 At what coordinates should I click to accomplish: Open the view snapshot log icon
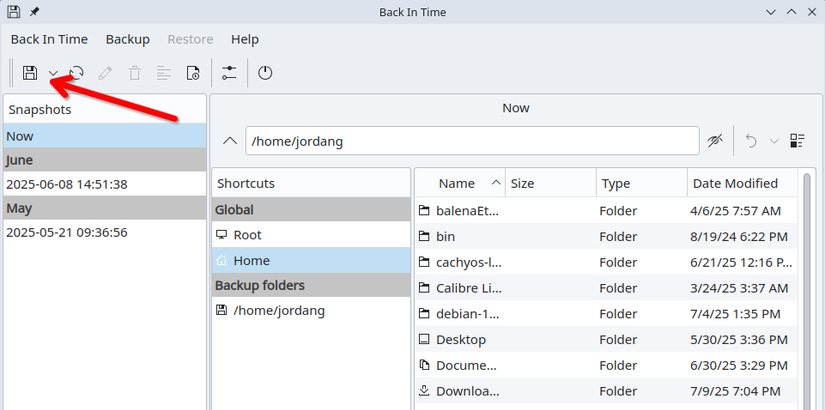click(164, 73)
